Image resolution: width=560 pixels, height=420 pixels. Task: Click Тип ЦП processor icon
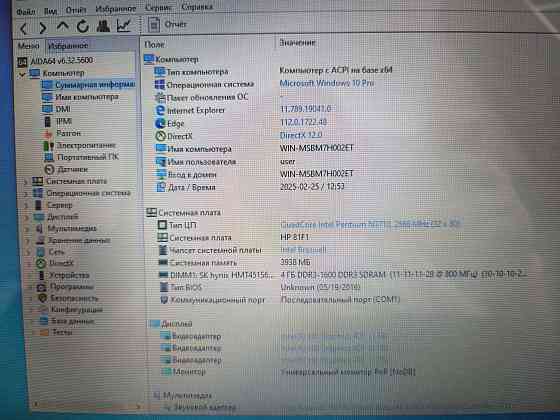(x=162, y=225)
